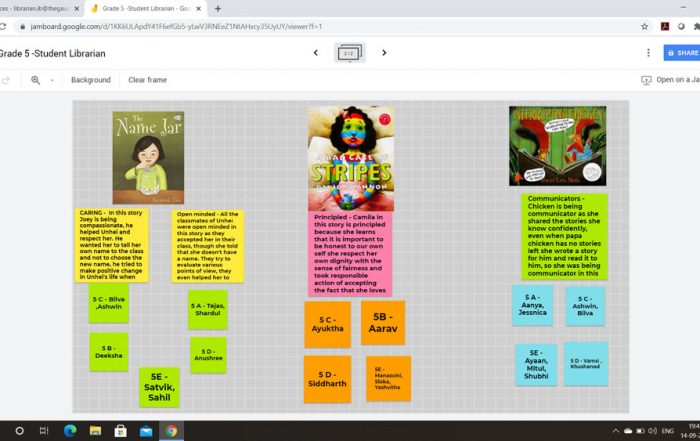
Task: Open File Explorer from the taskbar
Action: [x=95, y=431]
